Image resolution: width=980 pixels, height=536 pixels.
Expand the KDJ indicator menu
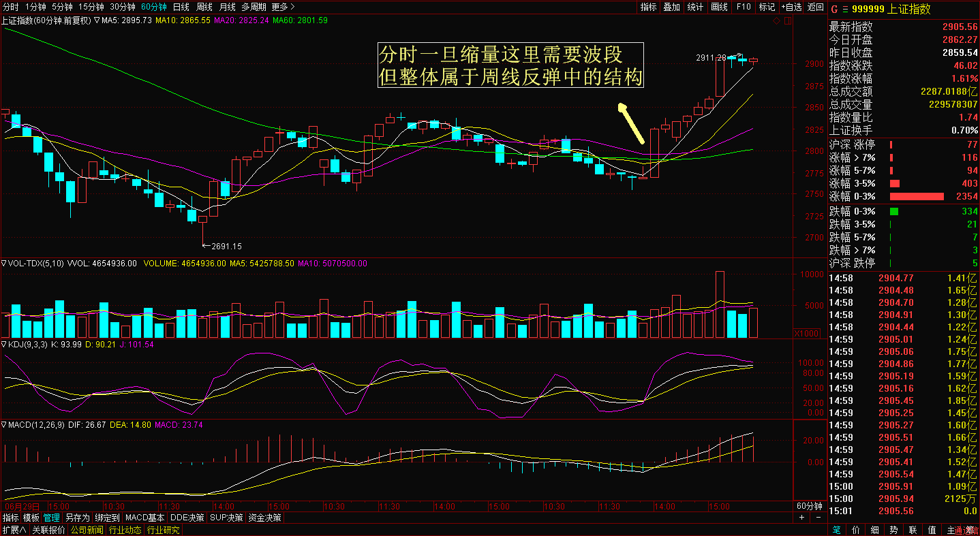[3, 345]
